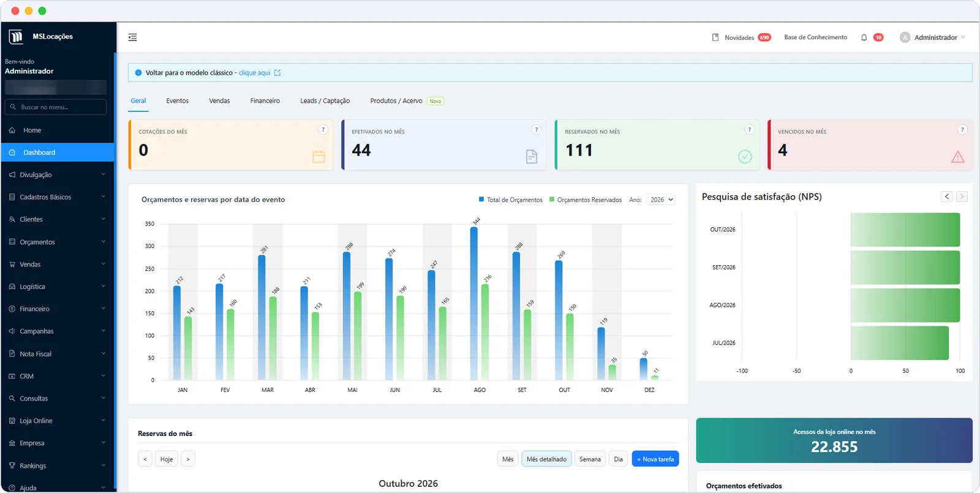980x493 pixels.
Task: Focus the Buscar no menu search field
Action: pos(56,107)
